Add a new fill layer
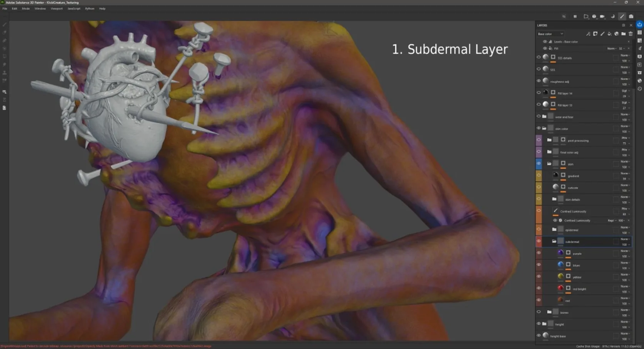The height and width of the screenshot is (349, 644). (x=609, y=34)
